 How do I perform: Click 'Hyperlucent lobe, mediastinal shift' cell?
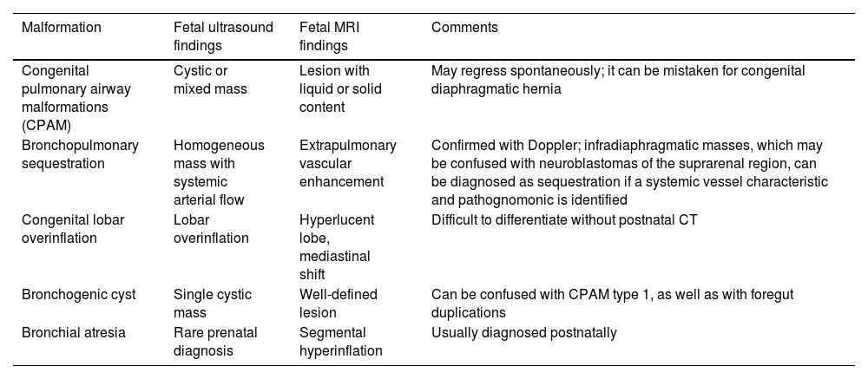pos(336,245)
